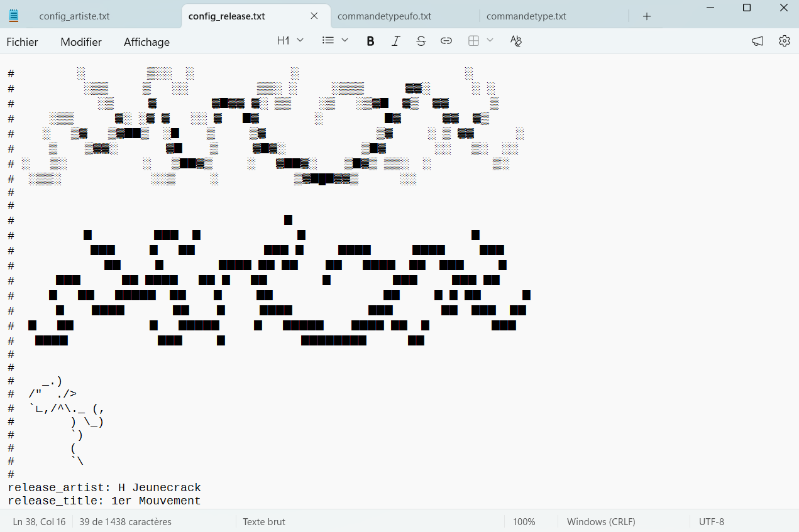Switch to the commandetypeufo.txt tab

tap(385, 16)
